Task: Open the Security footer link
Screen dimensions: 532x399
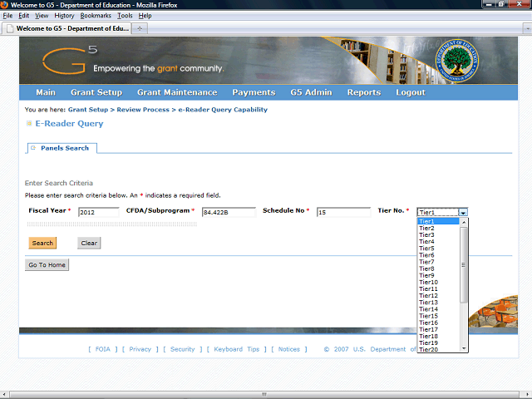Action: 183,349
